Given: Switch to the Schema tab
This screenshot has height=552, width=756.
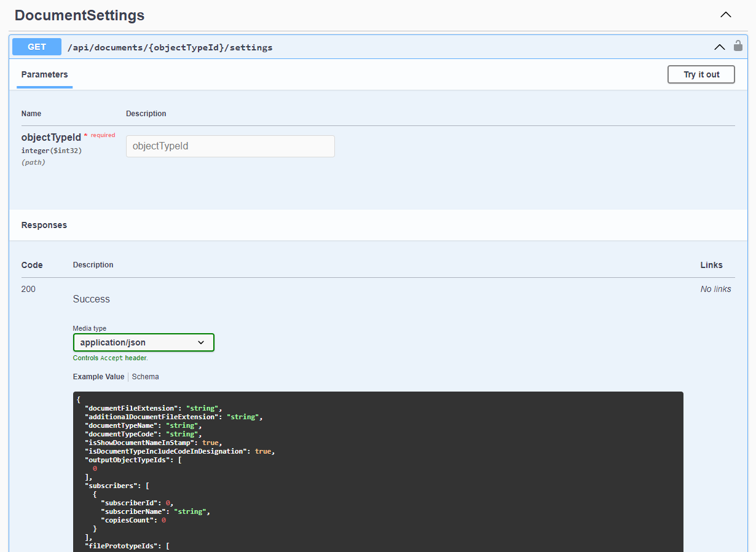Looking at the screenshot, I should (x=145, y=377).
